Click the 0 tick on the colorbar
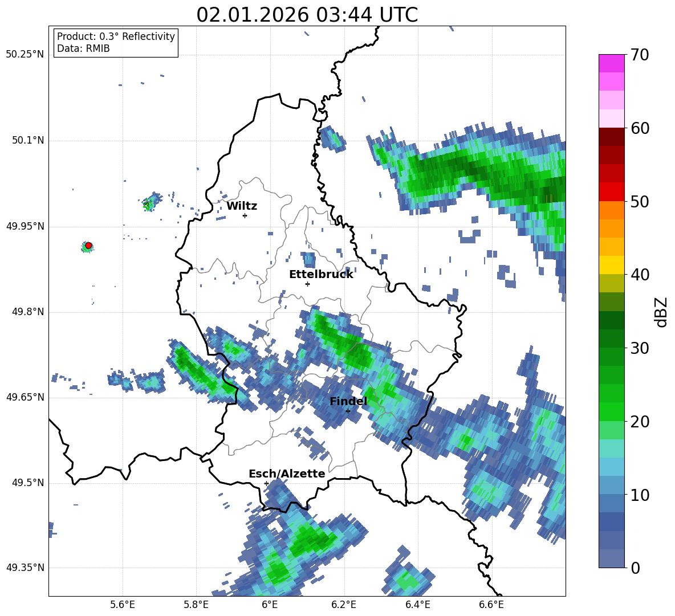 click(636, 568)
